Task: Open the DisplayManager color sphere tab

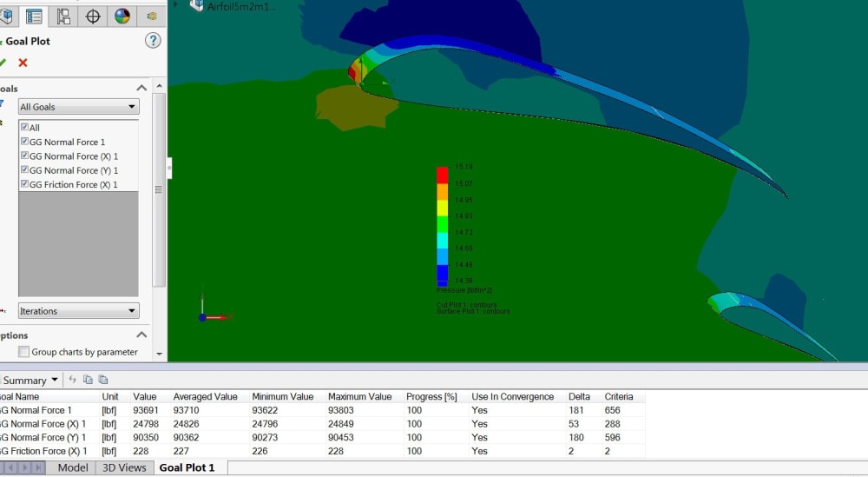Action: click(x=122, y=16)
